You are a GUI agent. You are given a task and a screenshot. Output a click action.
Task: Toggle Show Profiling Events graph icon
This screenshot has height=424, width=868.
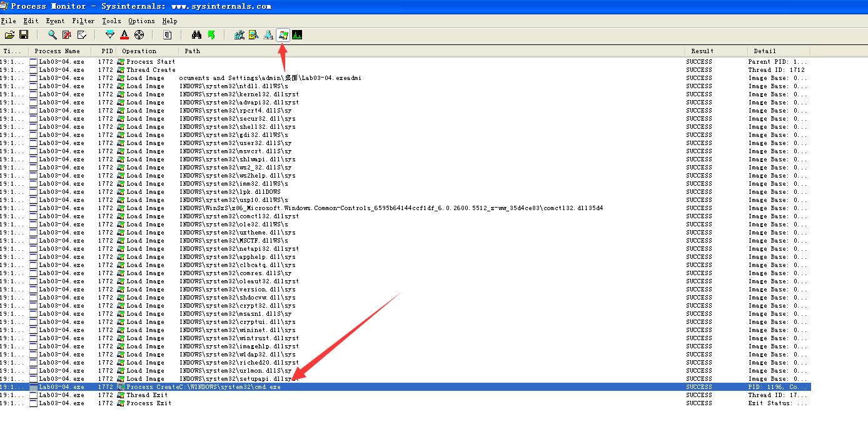pos(297,35)
